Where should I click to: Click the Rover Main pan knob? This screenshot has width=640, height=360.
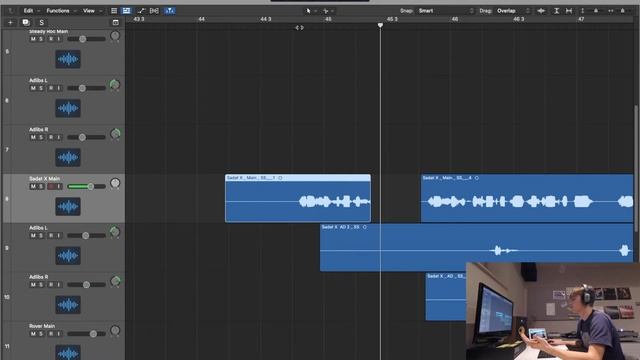[x=115, y=331]
